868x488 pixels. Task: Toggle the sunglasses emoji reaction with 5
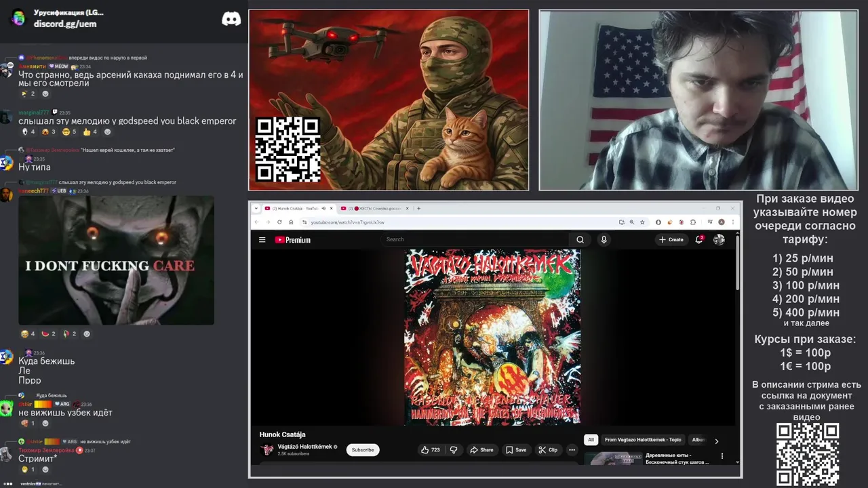(69, 131)
